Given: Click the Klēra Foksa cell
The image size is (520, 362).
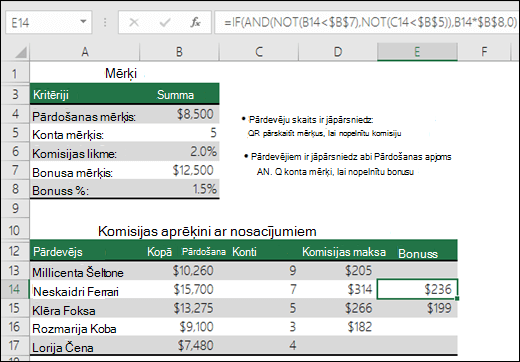Looking at the screenshot, I should coord(85,308).
